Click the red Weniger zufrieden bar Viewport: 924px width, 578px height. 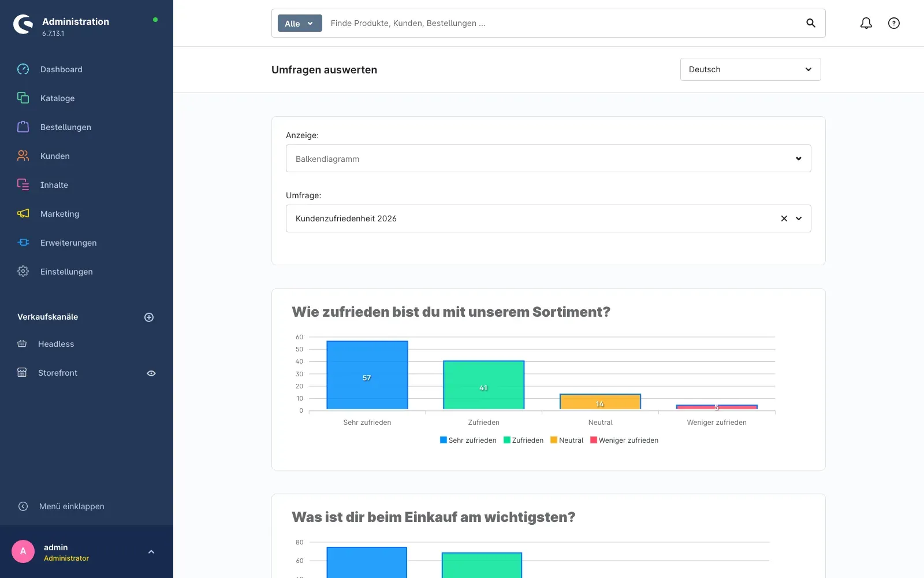click(x=717, y=407)
